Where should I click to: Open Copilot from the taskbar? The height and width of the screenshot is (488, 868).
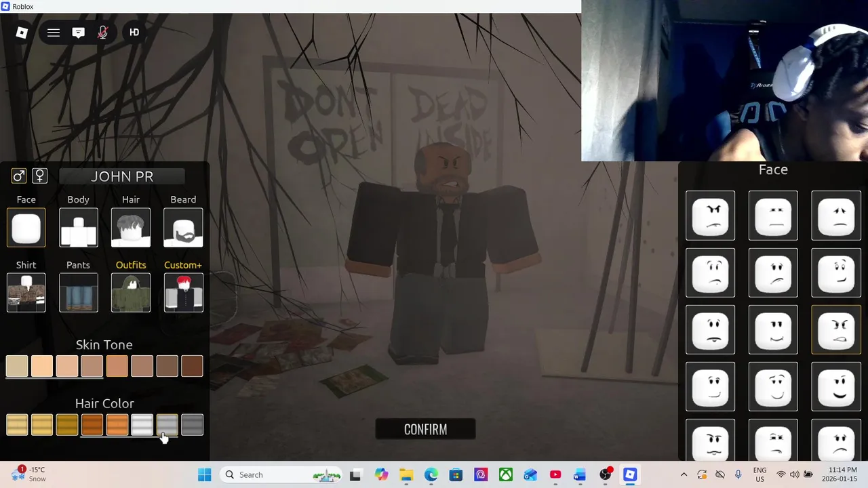pyautogui.click(x=381, y=474)
